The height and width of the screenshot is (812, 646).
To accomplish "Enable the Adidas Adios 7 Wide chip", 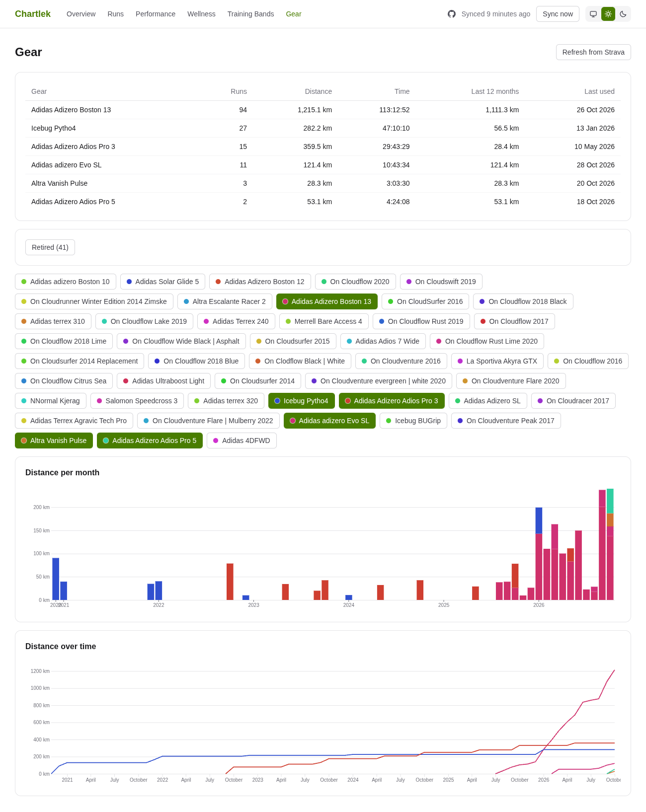I will (x=383, y=341).
